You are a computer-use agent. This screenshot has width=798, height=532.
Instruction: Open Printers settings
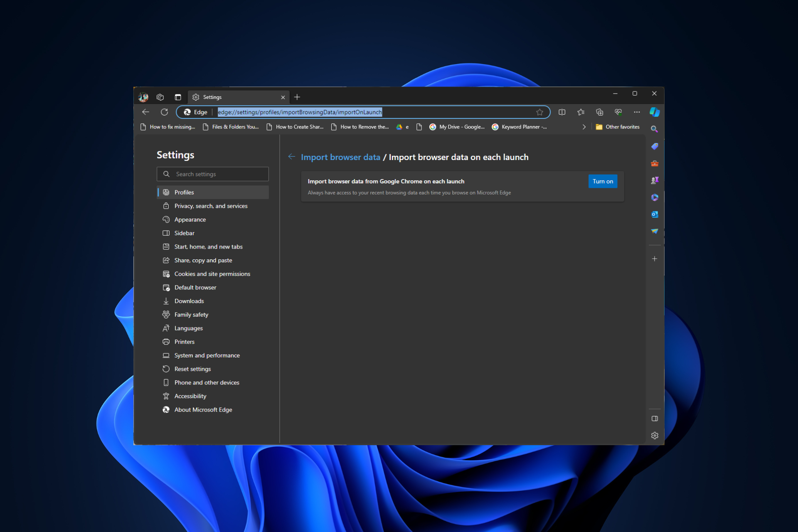pyautogui.click(x=213, y=342)
